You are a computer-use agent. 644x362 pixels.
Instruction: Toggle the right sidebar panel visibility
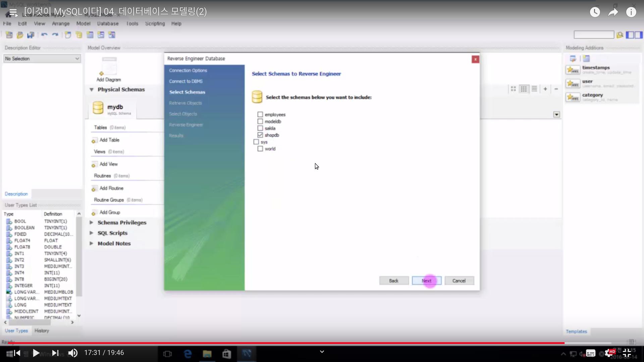pos(639,35)
